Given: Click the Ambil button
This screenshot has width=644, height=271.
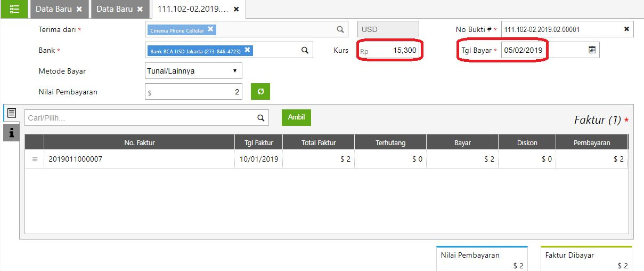Looking at the screenshot, I should click(x=296, y=117).
